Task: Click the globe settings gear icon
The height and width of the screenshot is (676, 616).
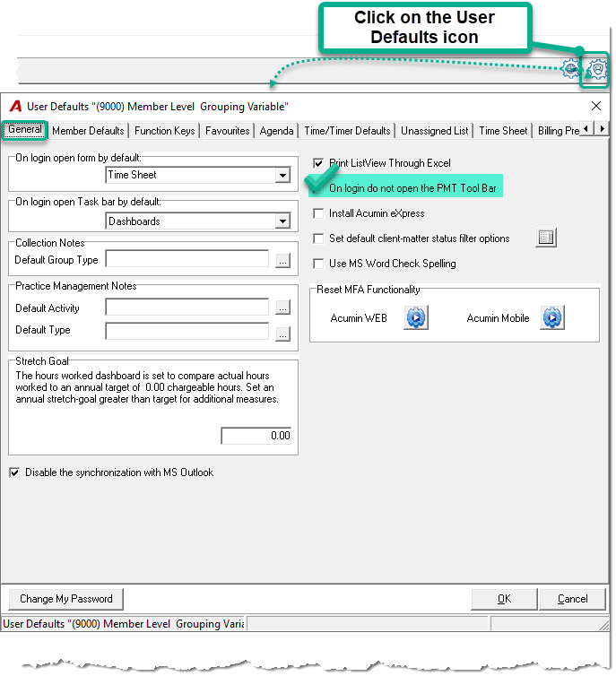Action: coord(571,69)
